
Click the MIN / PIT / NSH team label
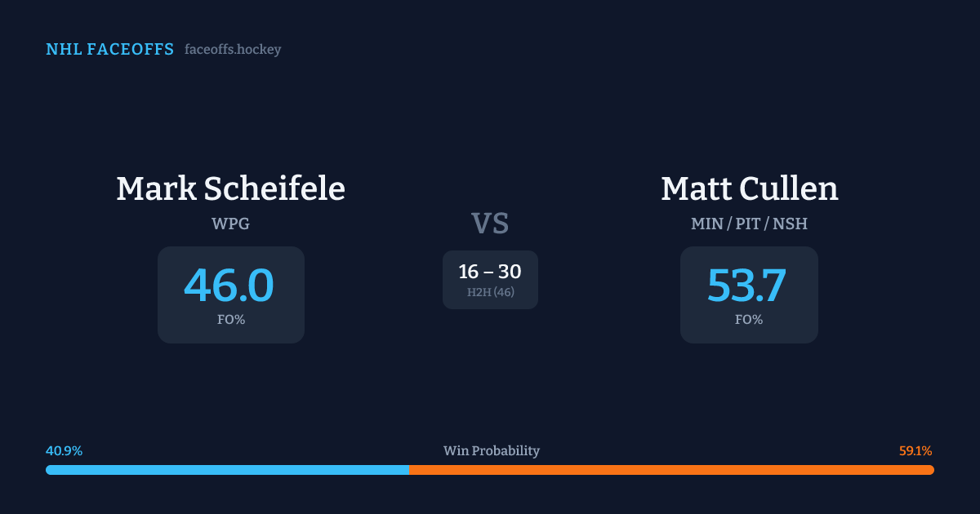click(x=749, y=224)
